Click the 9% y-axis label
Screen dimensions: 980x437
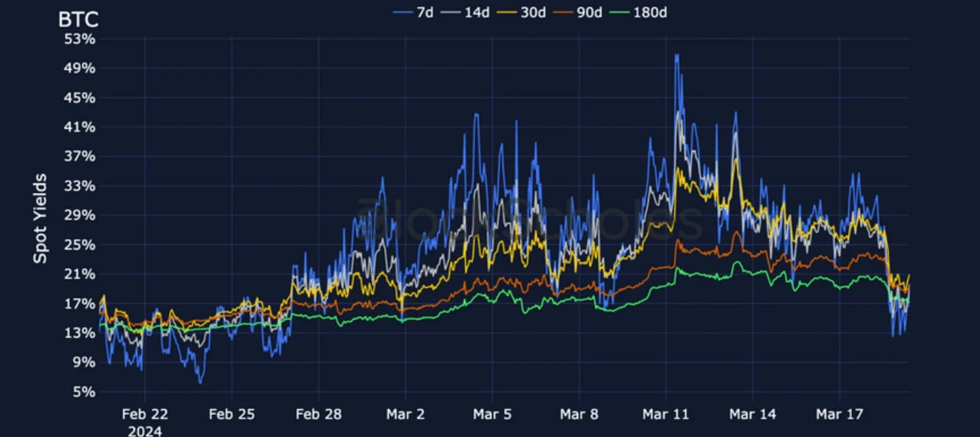tap(84, 362)
